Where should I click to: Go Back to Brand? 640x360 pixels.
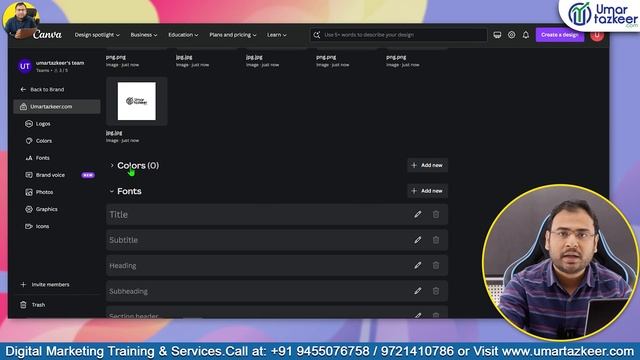42,89
